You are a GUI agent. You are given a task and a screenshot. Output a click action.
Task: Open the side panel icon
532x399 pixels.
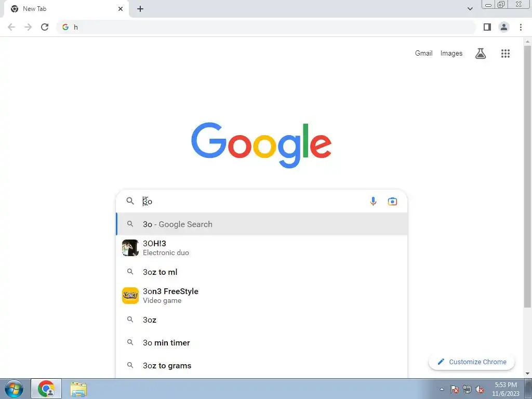pyautogui.click(x=487, y=27)
